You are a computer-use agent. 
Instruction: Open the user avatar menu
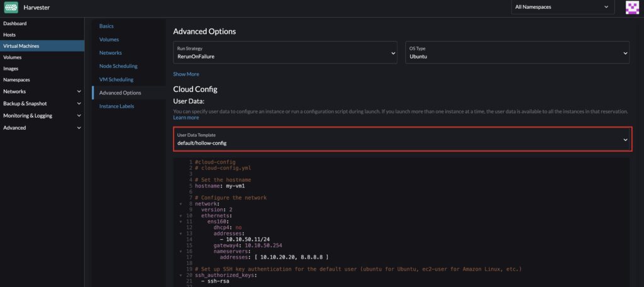point(632,8)
